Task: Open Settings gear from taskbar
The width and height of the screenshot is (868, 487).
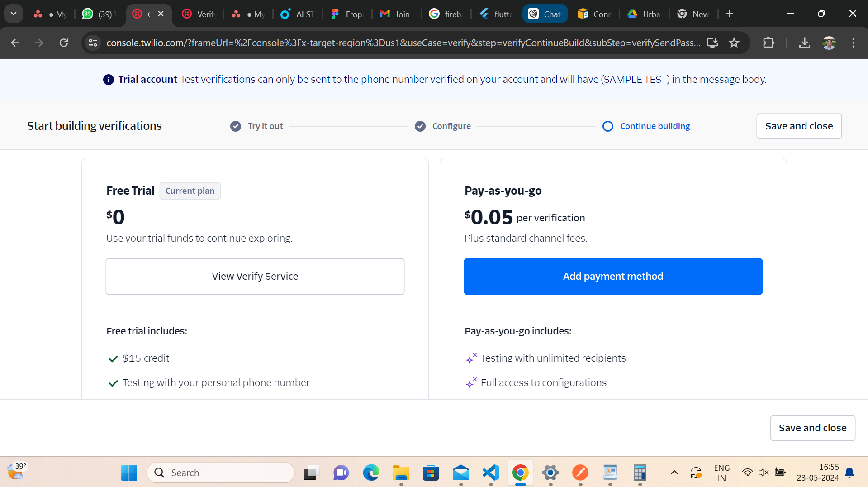Action: [x=550, y=473]
